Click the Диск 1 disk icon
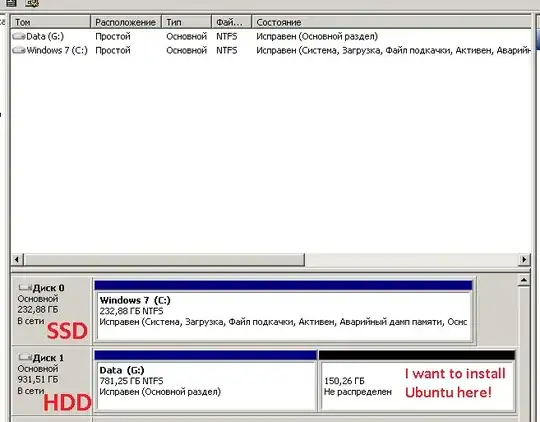Viewport: 540px width, 422px height. point(25,357)
